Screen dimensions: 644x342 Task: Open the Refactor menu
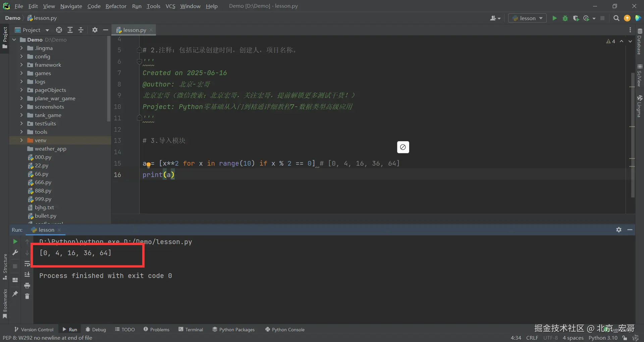coord(116,6)
